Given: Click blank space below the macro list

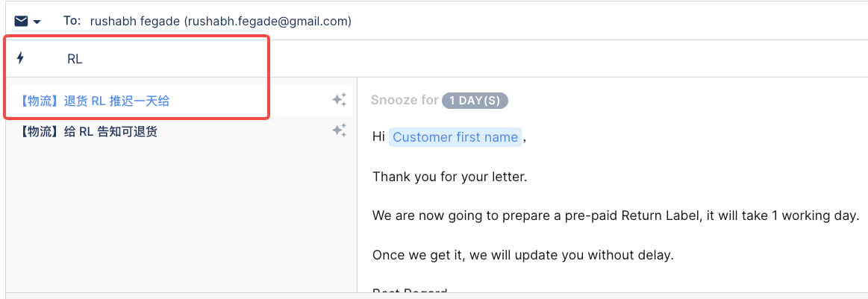Looking at the screenshot, I should tap(179, 216).
